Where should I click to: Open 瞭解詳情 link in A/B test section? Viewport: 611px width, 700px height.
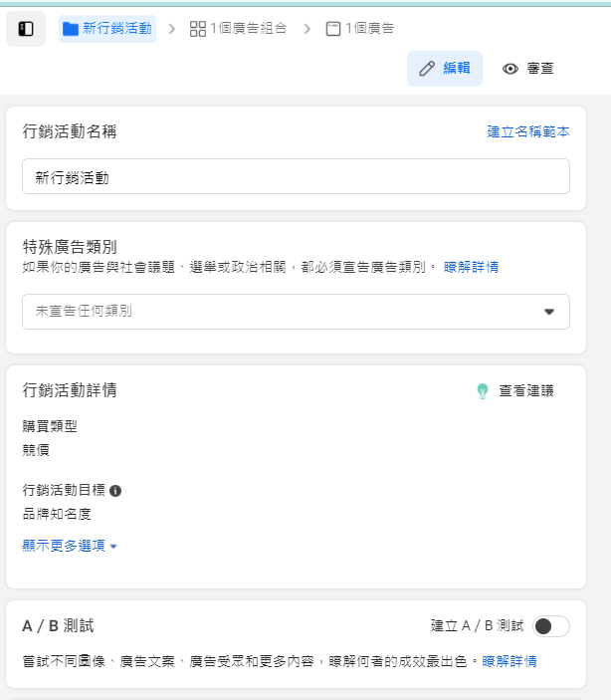[509, 661]
